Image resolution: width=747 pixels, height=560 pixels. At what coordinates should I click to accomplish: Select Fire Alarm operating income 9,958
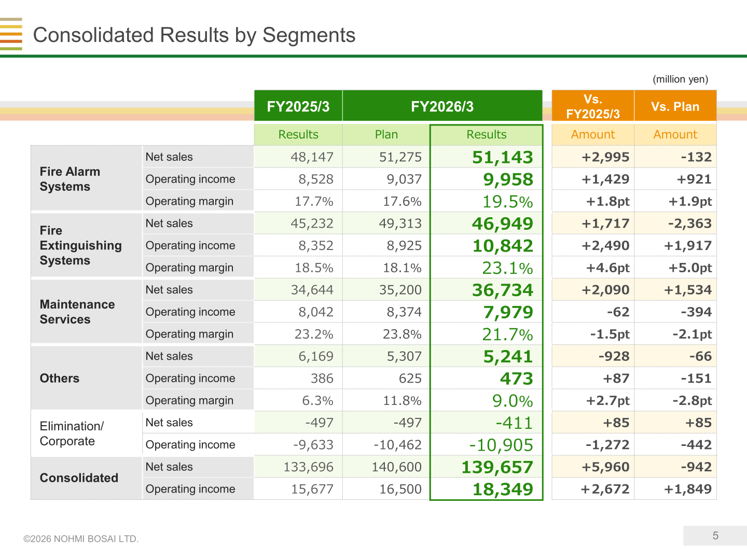(x=508, y=179)
